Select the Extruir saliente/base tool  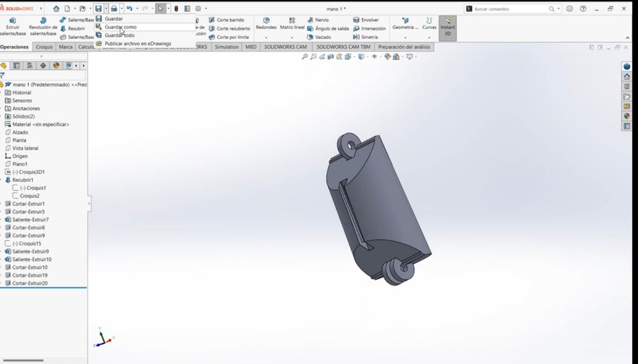(x=12, y=27)
